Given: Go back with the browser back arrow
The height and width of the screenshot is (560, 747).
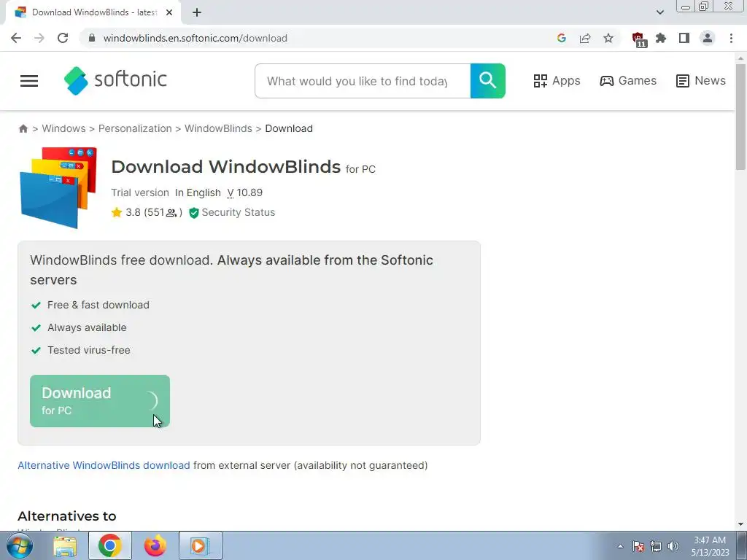Looking at the screenshot, I should point(16,38).
